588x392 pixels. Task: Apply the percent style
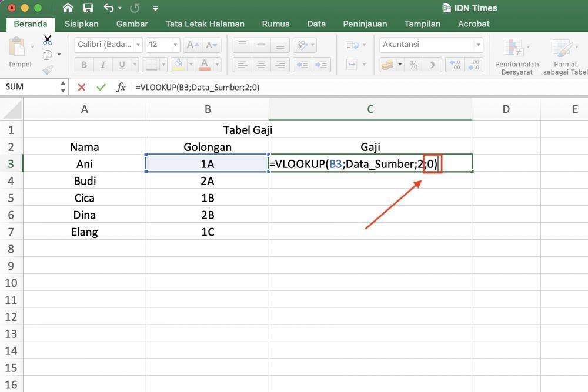point(413,65)
